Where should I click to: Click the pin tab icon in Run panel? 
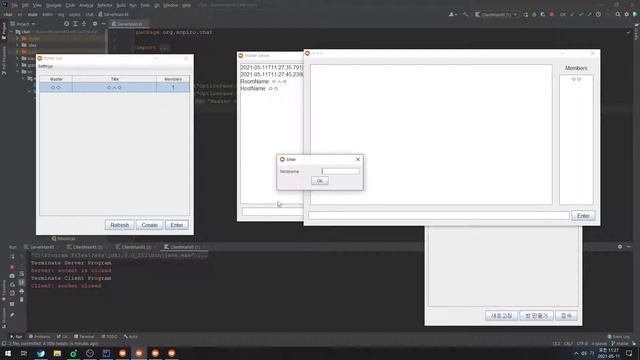[12, 315]
